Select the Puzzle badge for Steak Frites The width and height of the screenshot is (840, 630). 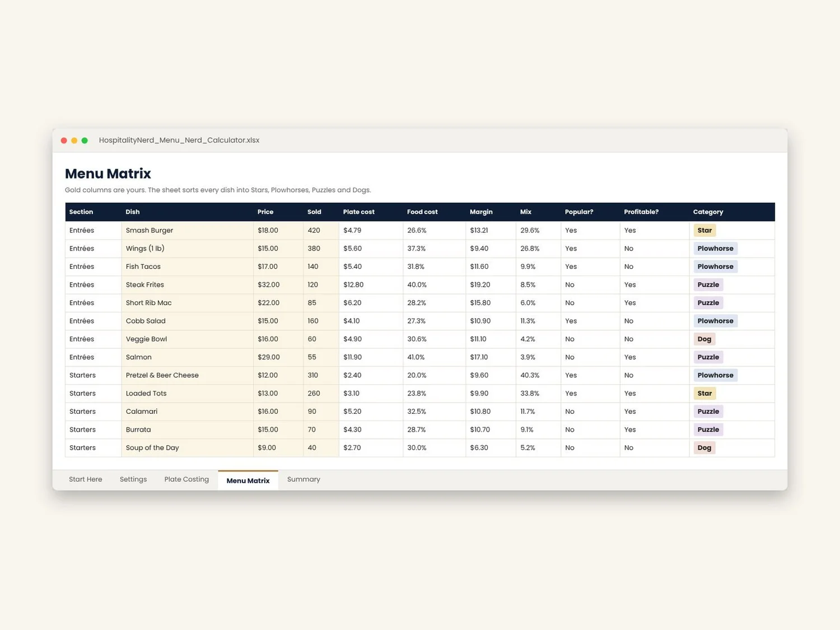708,285
